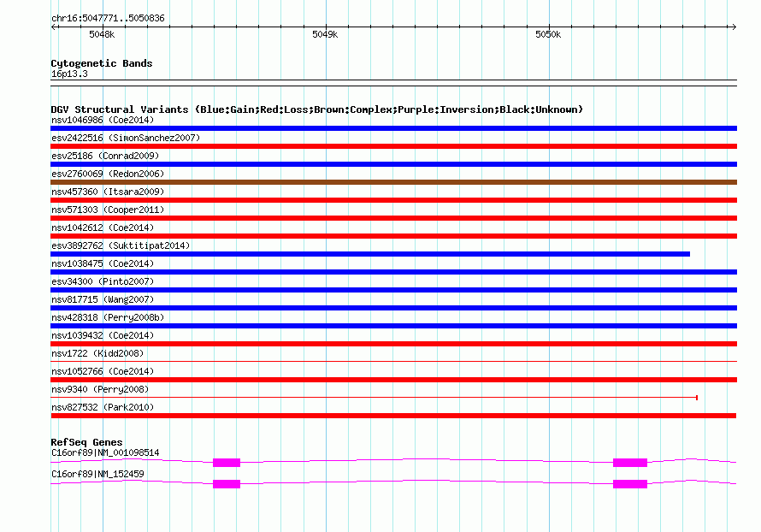Click the nsv457360 (Itsara2009) loss bar
This screenshot has width=761, height=532.
(393, 200)
